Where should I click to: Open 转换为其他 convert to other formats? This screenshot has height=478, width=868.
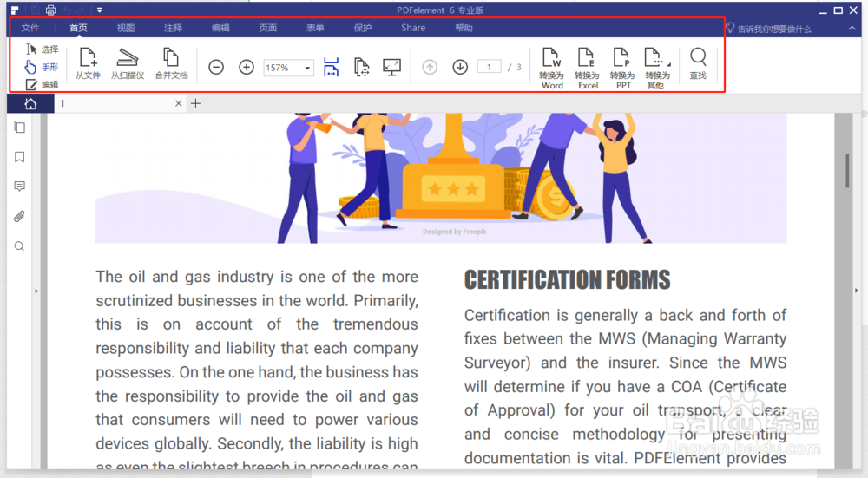coord(657,68)
